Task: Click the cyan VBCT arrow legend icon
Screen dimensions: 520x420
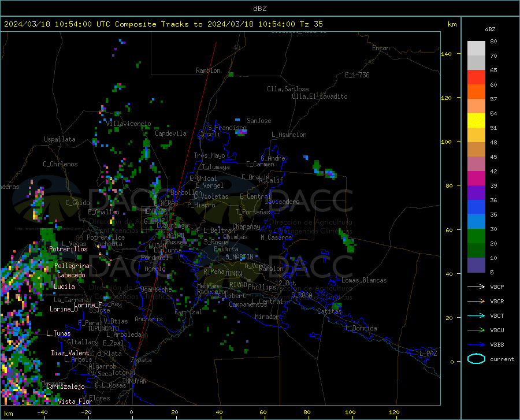Action: pyautogui.click(x=476, y=315)
